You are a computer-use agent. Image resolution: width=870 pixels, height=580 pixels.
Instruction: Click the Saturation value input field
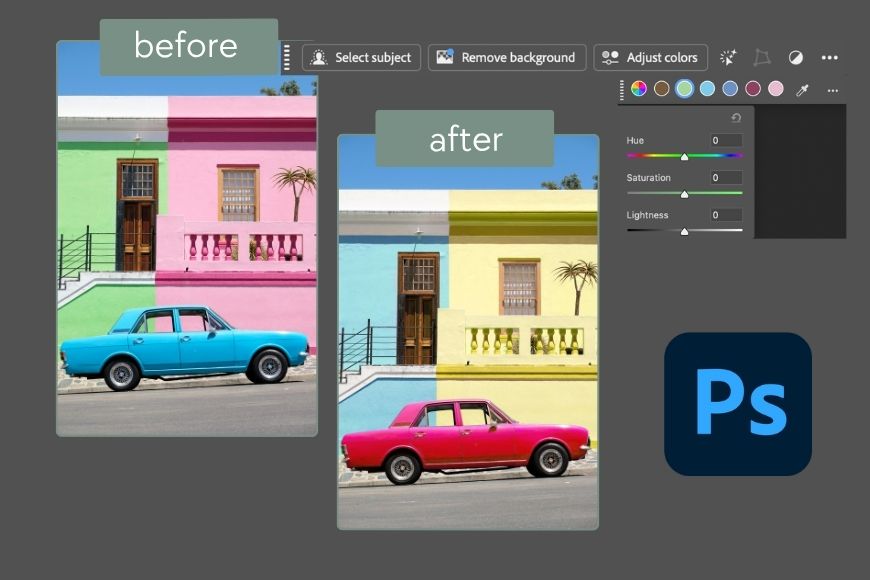tap(727, 178)
